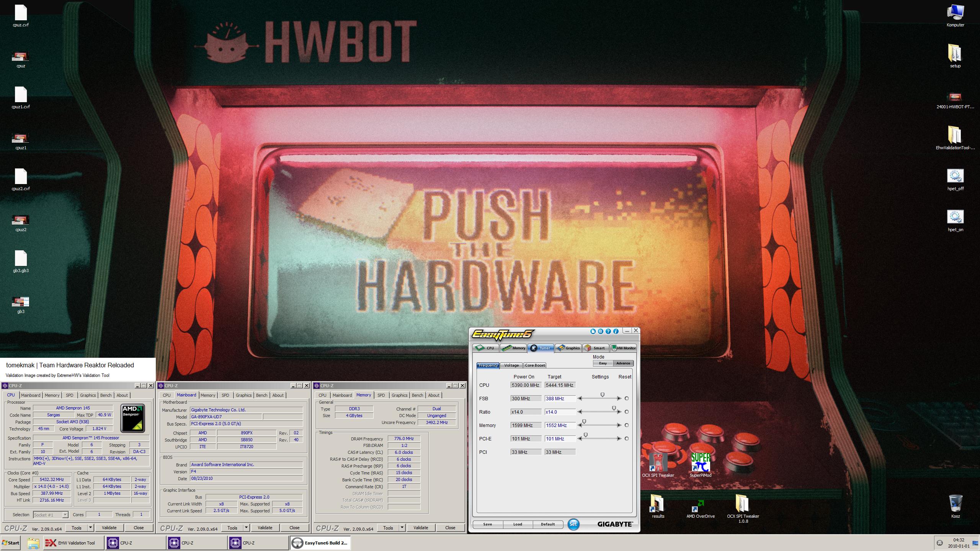The height and width of the screenshot is (551, 980).
Task: Click the Memory slider handle
Action: (x=584, y=422)
